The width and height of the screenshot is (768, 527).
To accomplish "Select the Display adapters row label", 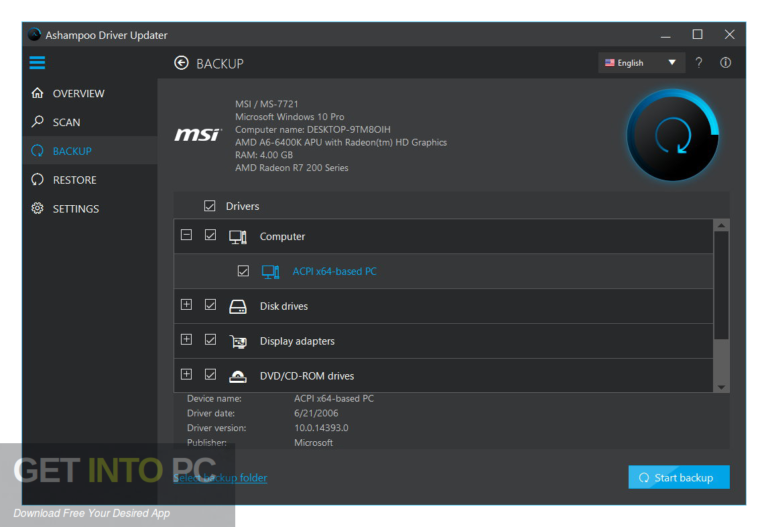I will (297, 341).
